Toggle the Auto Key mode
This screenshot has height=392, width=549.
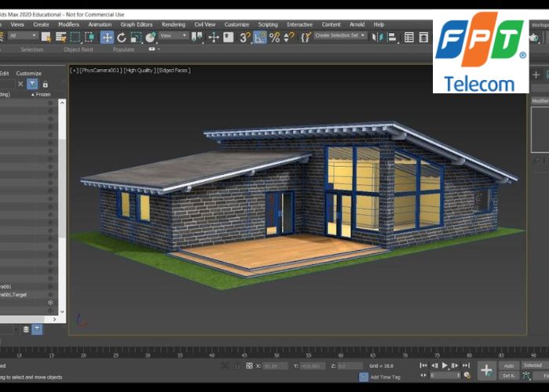pyautogui.click(x=509, y=365)
